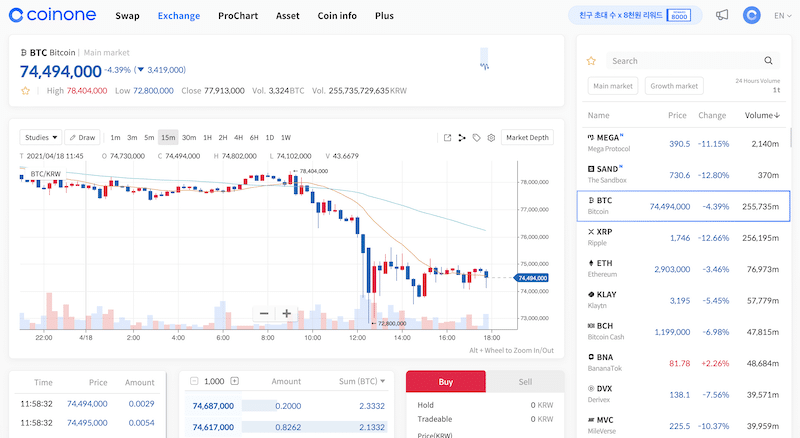
Task: Click the BNA coin icon
Action: coord(591,357)
